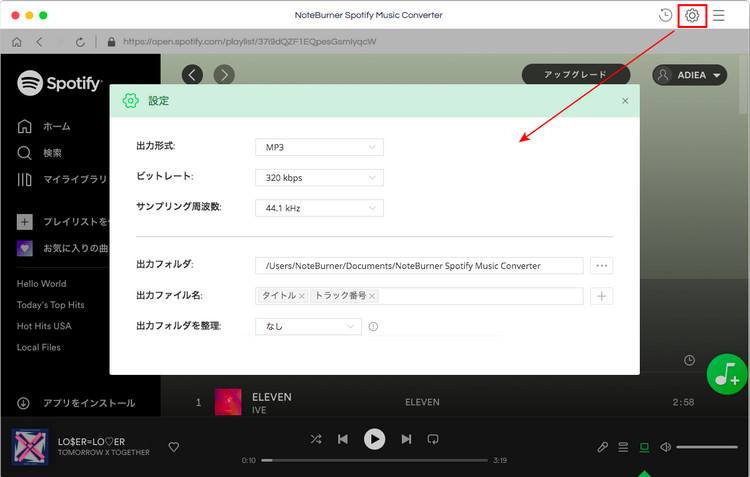Image resolution: width=750 pixels, height=477 pixels.
Task: Add a file name tag with the plus button
Action: pos(601,296)
